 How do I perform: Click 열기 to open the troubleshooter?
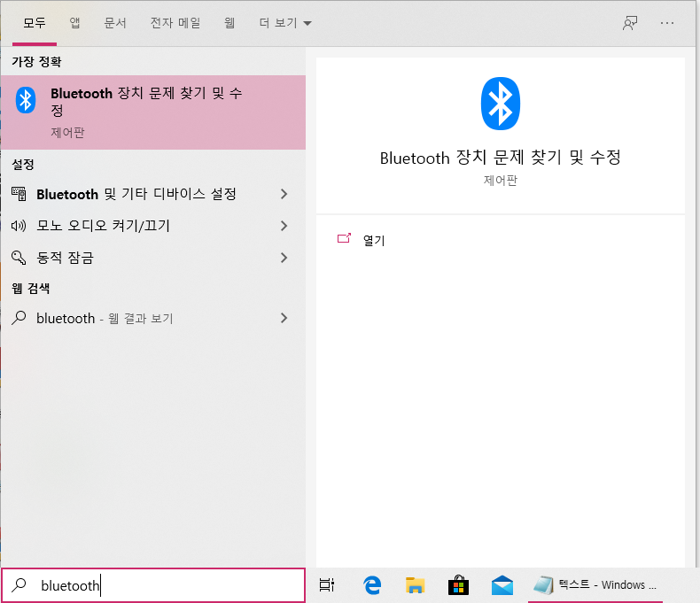coord(374,240)
